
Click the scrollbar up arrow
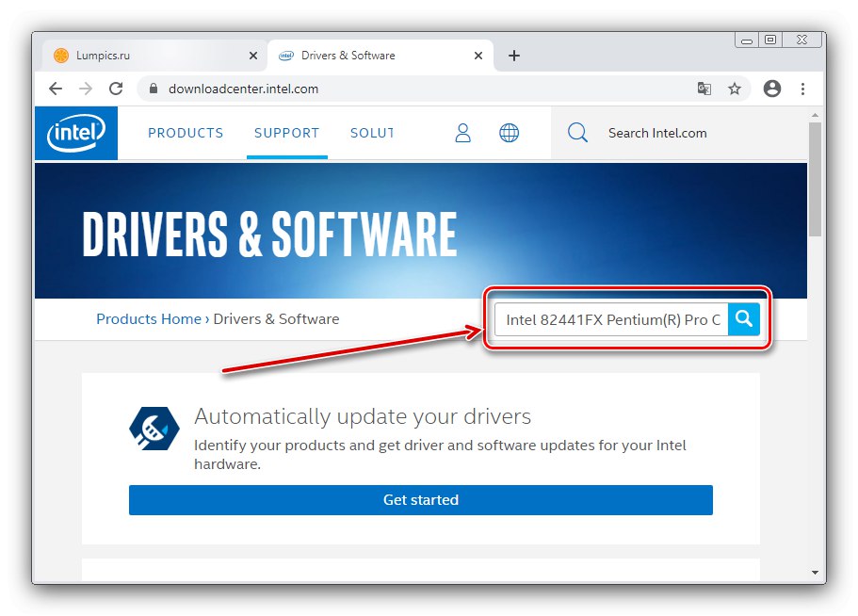[x=815, y=115]
